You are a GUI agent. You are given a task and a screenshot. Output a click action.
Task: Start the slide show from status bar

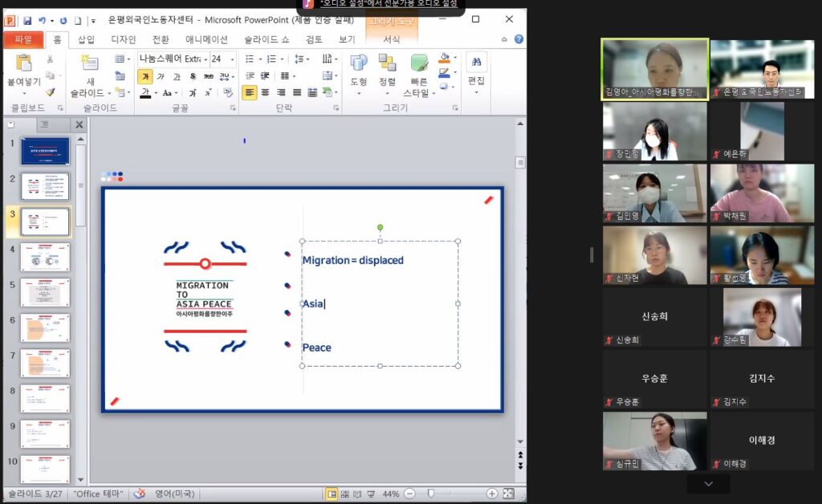coord(371,494)
